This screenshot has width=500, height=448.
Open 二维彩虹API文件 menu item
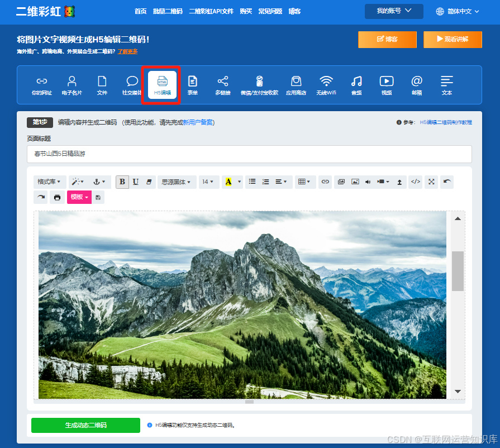[211, 12]
